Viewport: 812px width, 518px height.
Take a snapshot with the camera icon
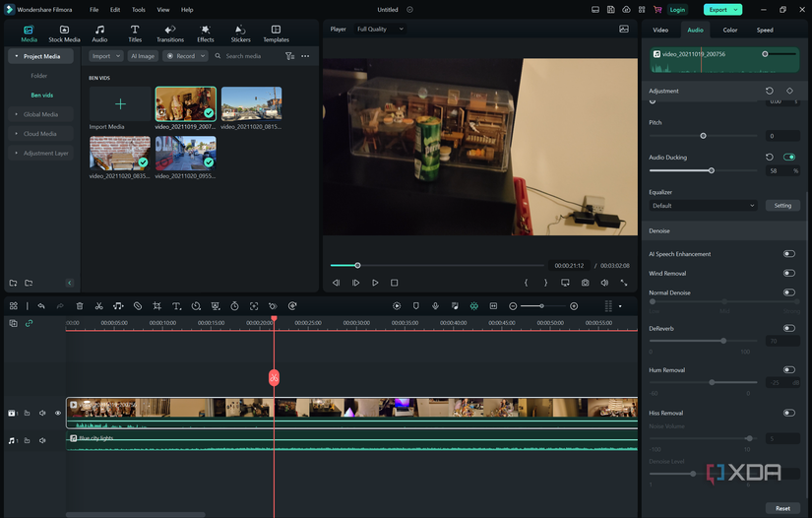click(x=585, y=283)
